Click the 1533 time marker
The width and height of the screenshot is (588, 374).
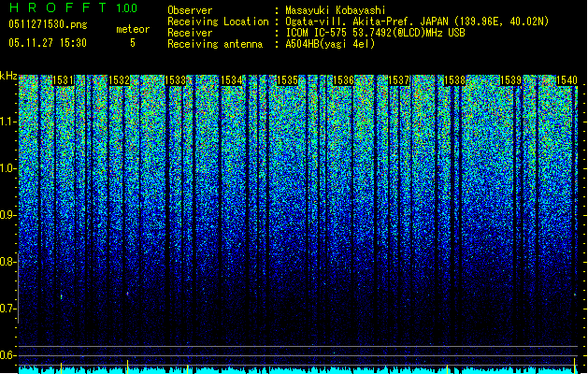tap(175, 80)
